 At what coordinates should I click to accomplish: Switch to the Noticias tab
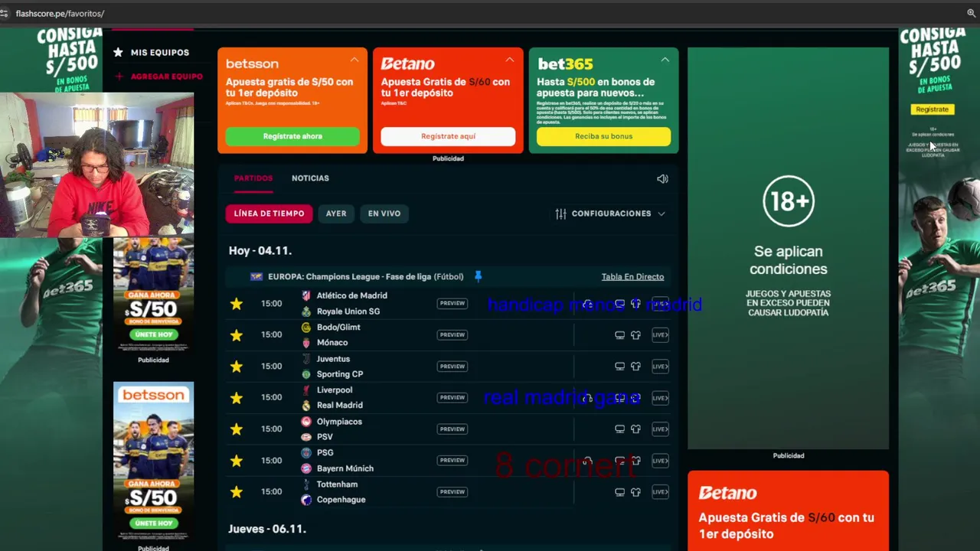310,178
